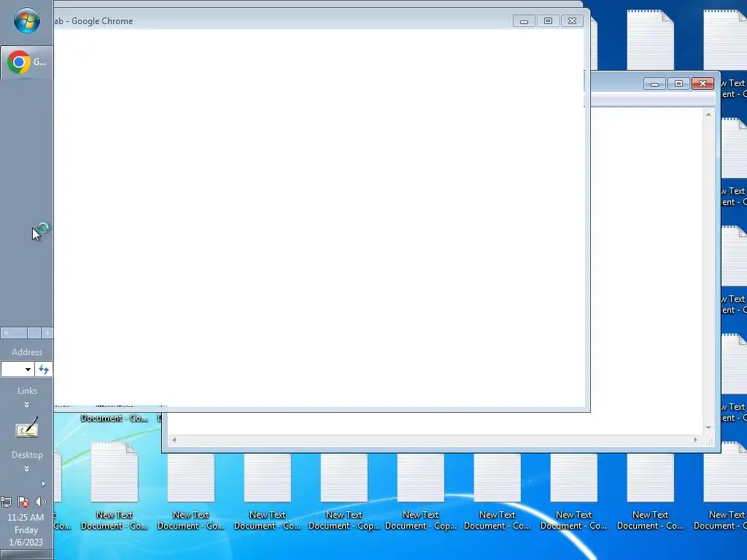Screen dimensions: 747x560
Task: Maximize the Google Chrome window
Action: [x=548, y=21]
